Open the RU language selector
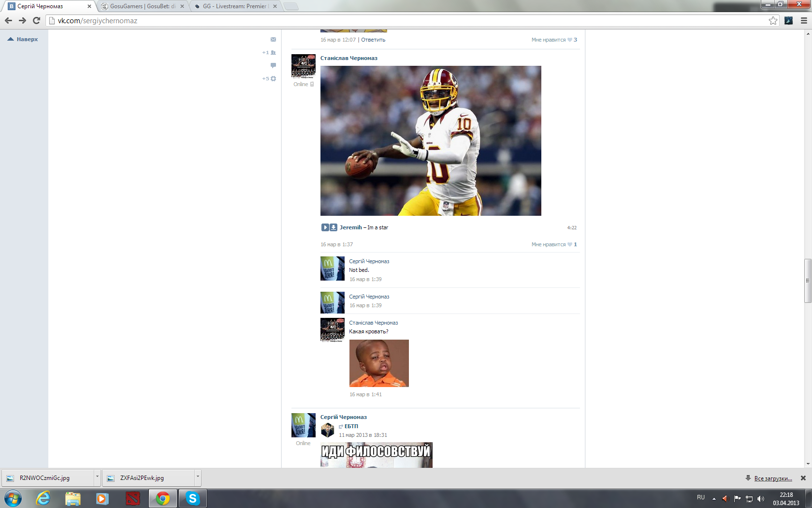The image size is (812, 508). [701, 497]
